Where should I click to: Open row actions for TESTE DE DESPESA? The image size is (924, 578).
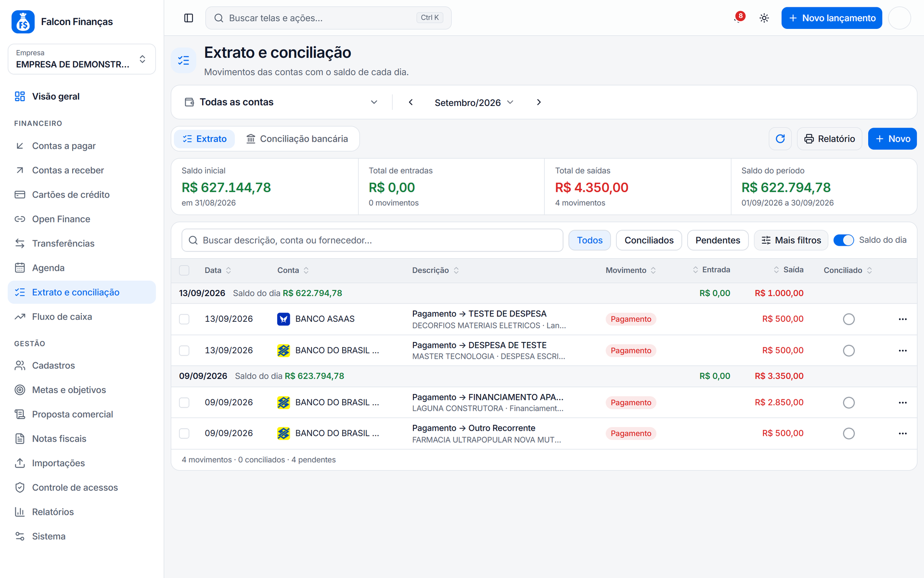pyautogui.click(x=902, y=319)
